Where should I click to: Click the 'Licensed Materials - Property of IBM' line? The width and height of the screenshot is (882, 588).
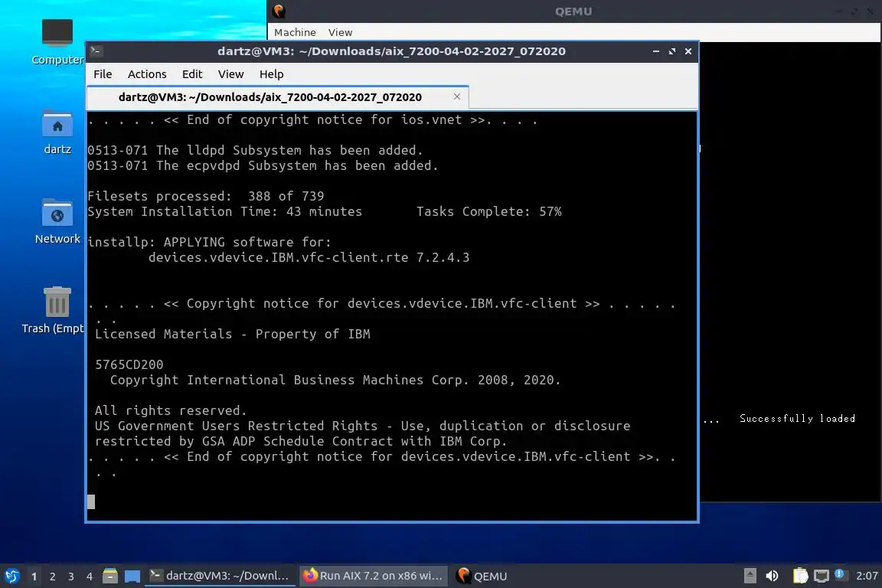pos(232,335)
